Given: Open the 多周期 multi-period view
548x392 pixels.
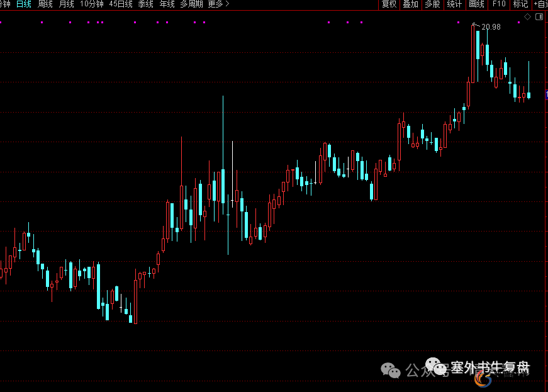Looking at the screenshot, I should [191, 4].
